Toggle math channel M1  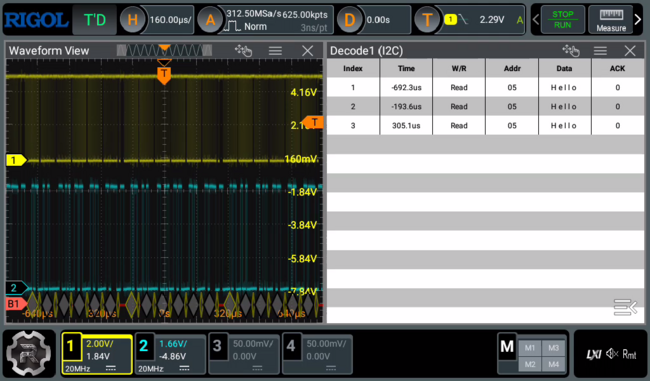pos(529,348)
